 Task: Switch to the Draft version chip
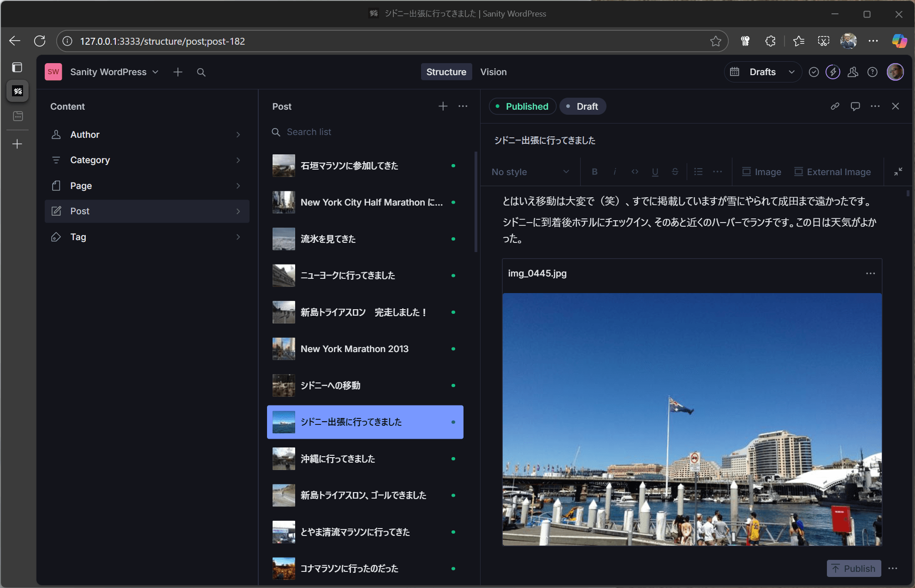click(x=582, y=106)
